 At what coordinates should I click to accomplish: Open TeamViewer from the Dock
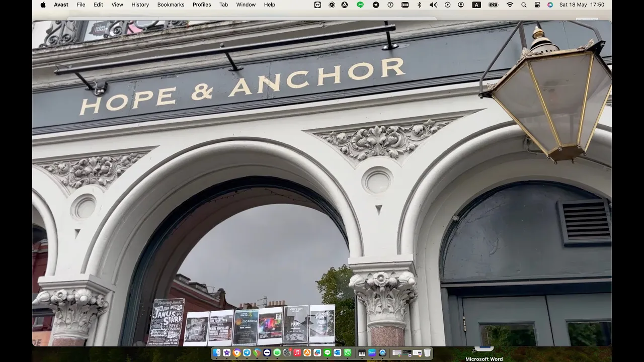267,353
